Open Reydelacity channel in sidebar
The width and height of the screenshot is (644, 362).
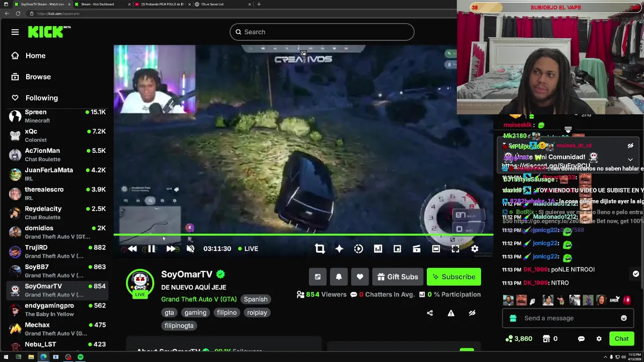point(57,213)
